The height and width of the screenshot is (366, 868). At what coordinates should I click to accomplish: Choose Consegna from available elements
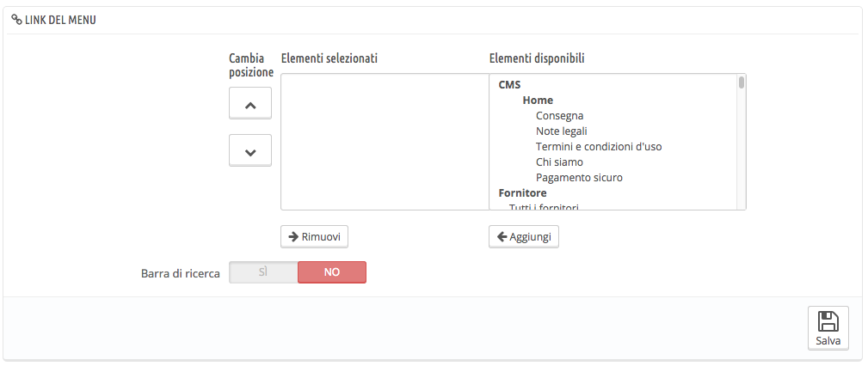(559, 116)
